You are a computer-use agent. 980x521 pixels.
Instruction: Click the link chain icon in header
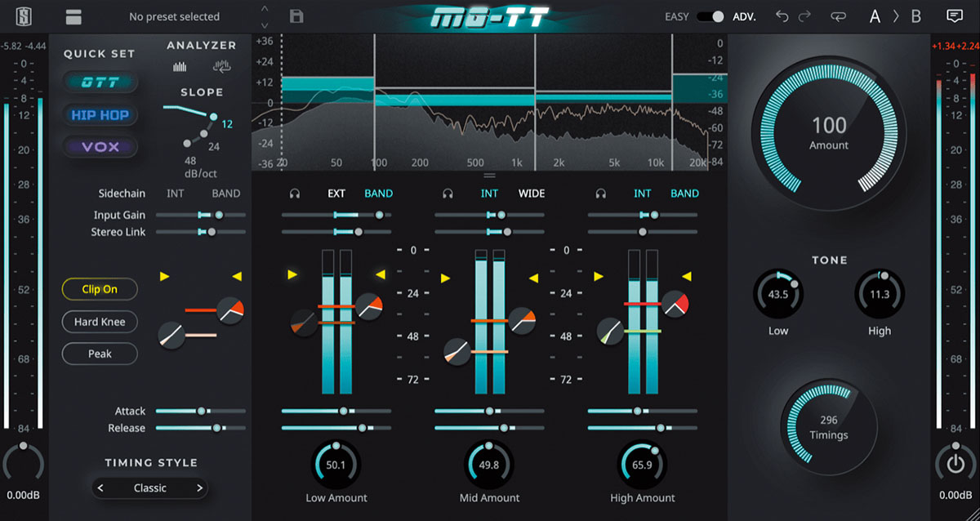click(x=839, y=16)
